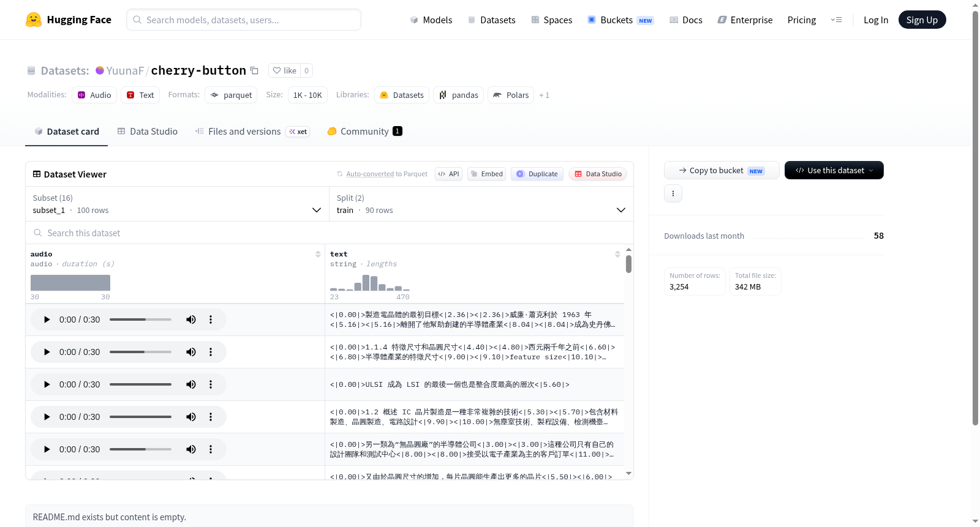Open more options for first audio player
The image size is (980, 527).
(x=211, y=320)
